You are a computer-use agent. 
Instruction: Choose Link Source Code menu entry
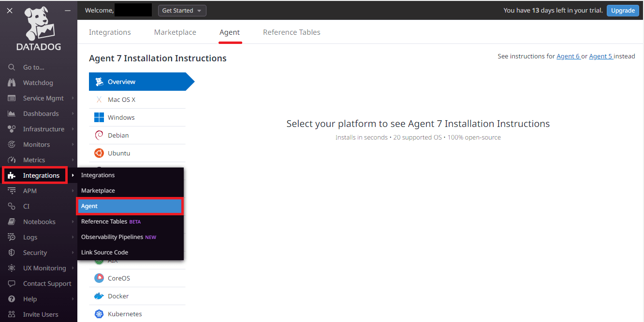[x=104, y=252]
